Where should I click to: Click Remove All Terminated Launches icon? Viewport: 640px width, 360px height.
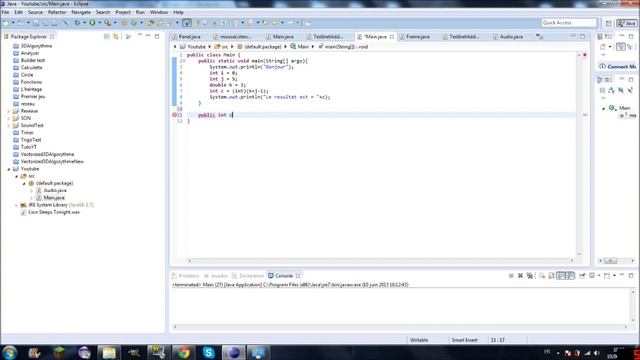pos(530,276)
